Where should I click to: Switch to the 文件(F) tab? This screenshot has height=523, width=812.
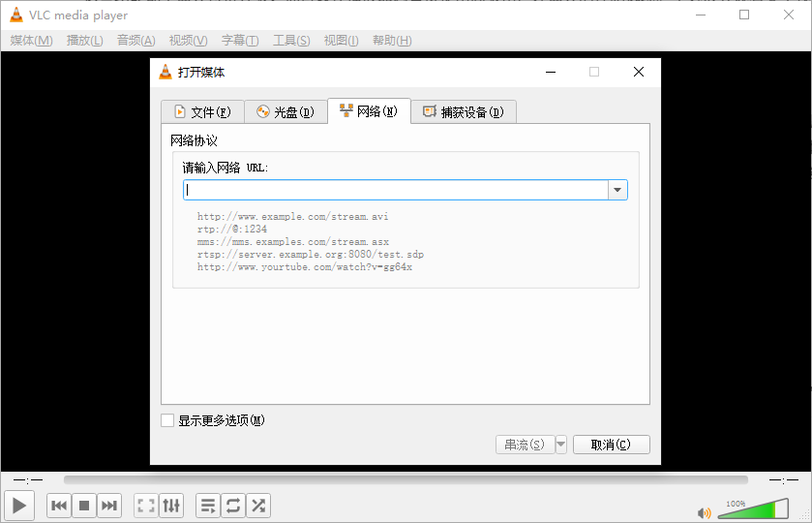click(202, 112)
